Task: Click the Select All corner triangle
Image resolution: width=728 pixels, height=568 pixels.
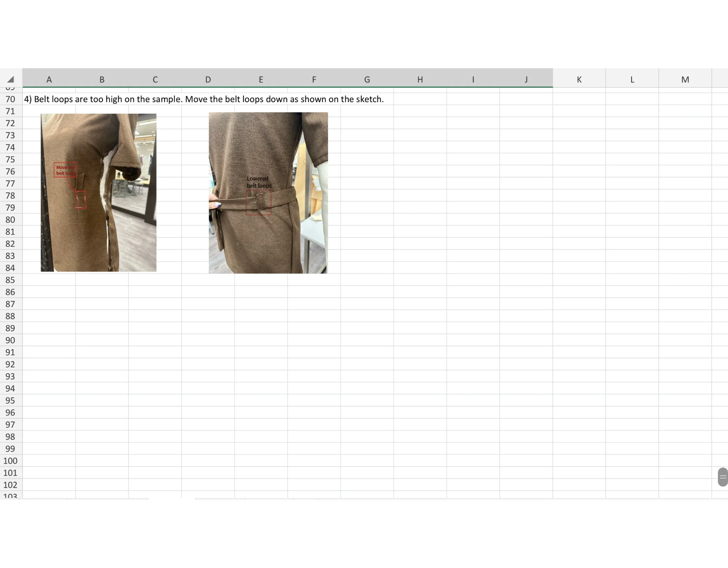Action: pyautogui.click(x=11, y=79)
